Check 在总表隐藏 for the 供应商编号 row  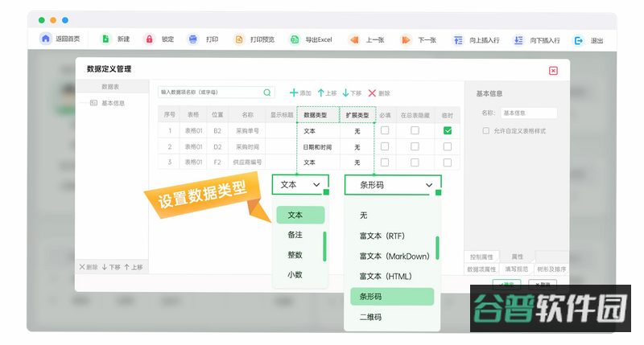click(415, 162)
